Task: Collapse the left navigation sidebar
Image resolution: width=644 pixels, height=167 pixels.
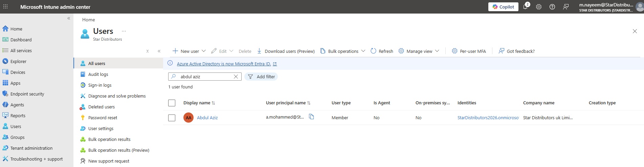Action: (69, 18)
